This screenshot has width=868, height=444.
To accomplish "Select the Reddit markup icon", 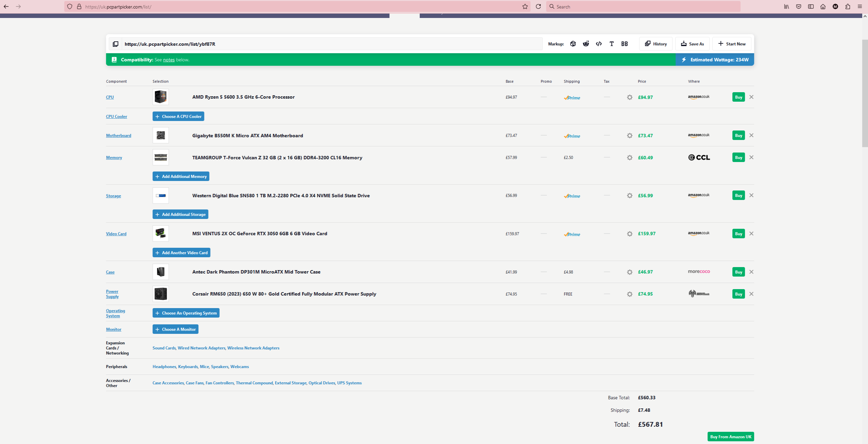I will (586, 44).
